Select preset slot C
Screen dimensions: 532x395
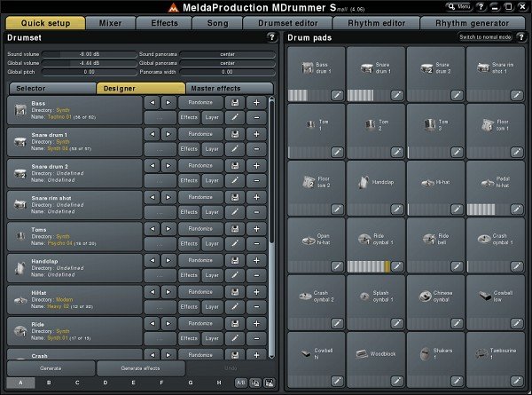pyautogui.click(x=77, y=383)
